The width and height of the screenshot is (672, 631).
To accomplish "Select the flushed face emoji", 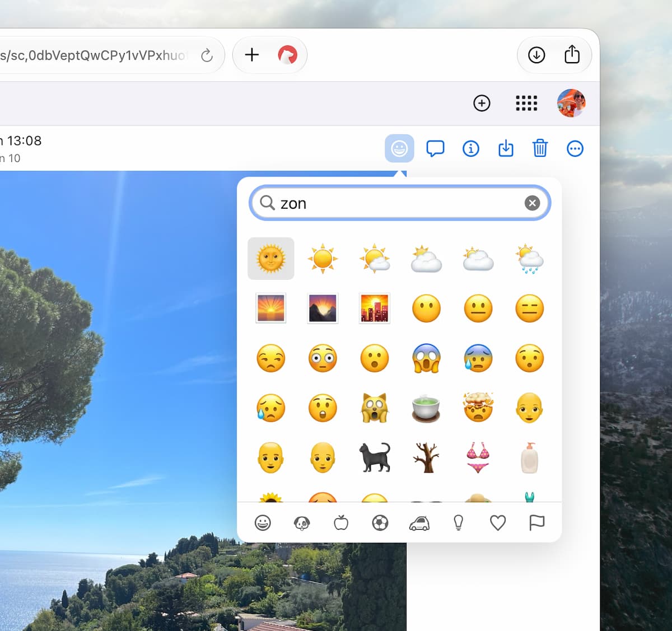I will (x=323, y=358).
